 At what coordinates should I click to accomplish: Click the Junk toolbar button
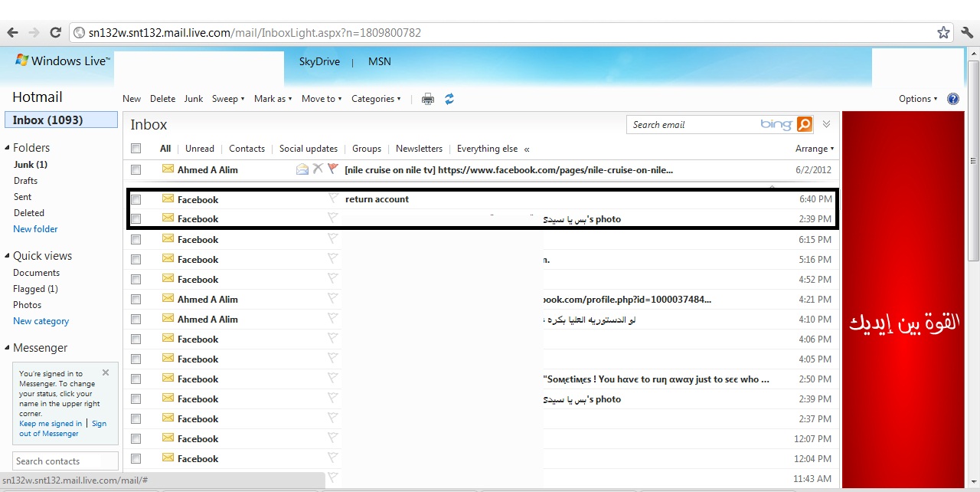(194, 99)
